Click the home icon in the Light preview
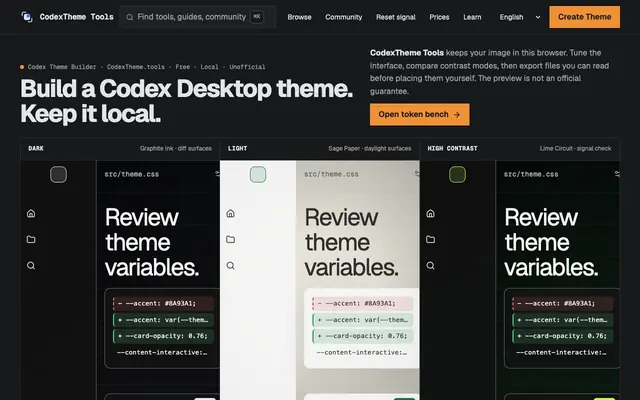This screenshot has height=400, width=640. coord(231,213)
